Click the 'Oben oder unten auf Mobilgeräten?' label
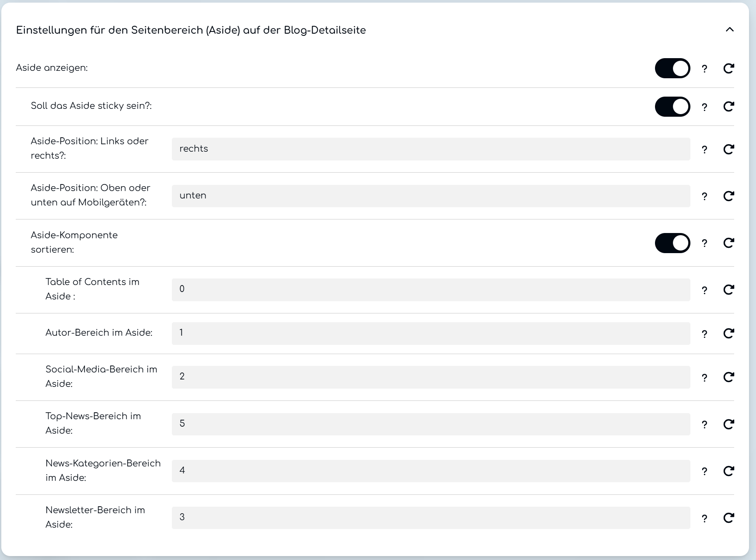756x560 pixels. [x=91, y=195]
